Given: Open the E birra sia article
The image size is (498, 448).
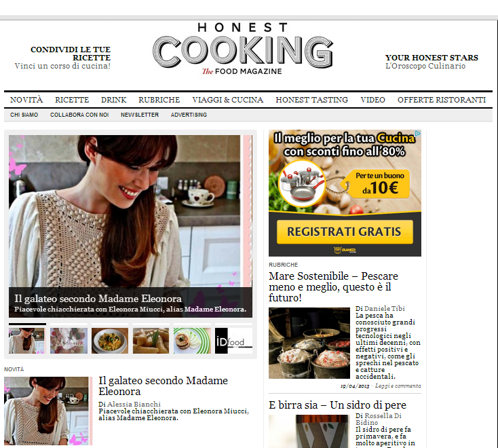Looking at the screenshot, I should click(x=337, y=405).
